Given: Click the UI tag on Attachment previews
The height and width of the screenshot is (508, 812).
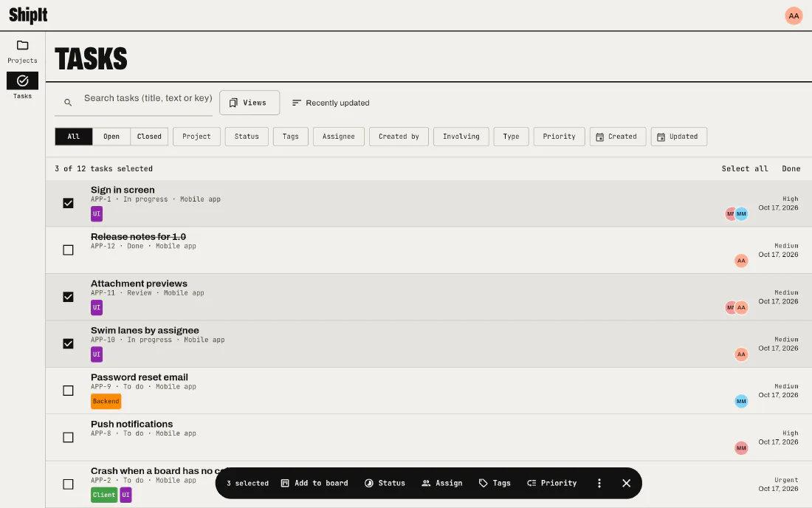Looking at the screenshot, I should point(96,308).
